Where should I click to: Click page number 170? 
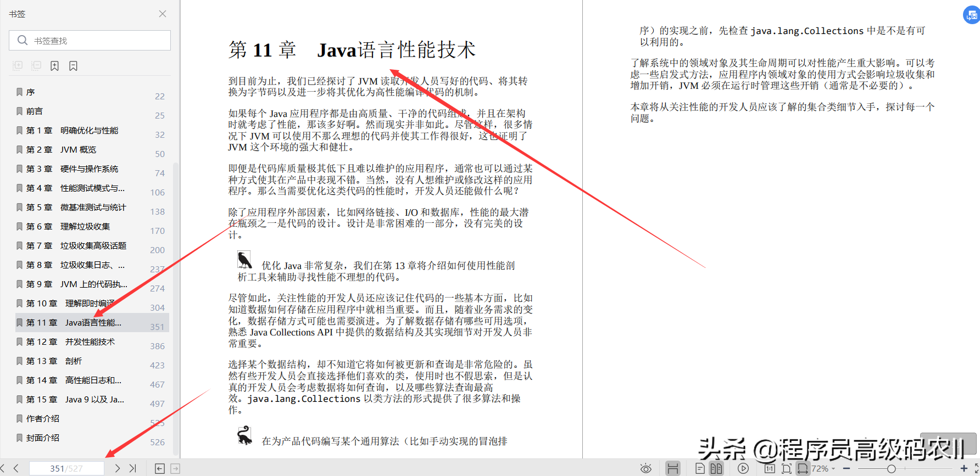157,231
